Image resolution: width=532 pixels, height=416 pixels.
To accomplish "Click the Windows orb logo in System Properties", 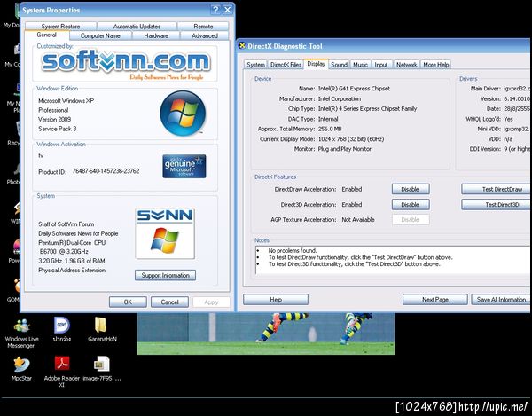I will point(183,114).
